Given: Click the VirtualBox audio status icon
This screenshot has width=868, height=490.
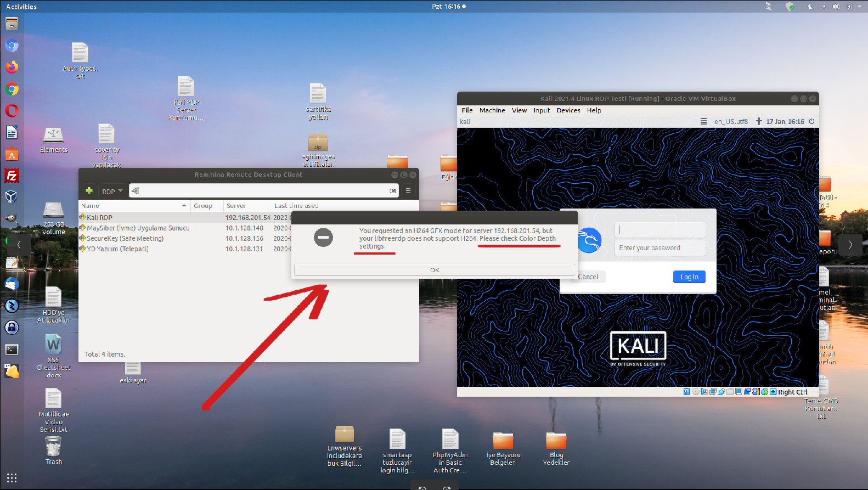Looking at the screenshot, I should pos(704,392).
